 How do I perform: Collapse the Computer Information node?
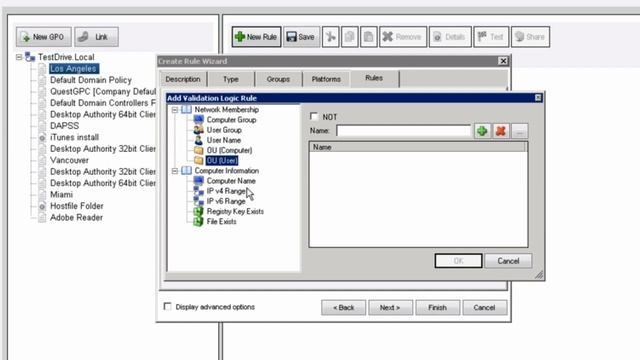click(175, 171)
